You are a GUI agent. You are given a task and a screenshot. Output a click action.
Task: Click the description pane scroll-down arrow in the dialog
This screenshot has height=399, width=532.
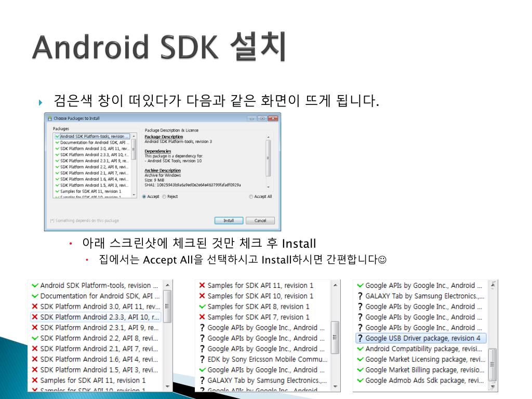[269, 187]
